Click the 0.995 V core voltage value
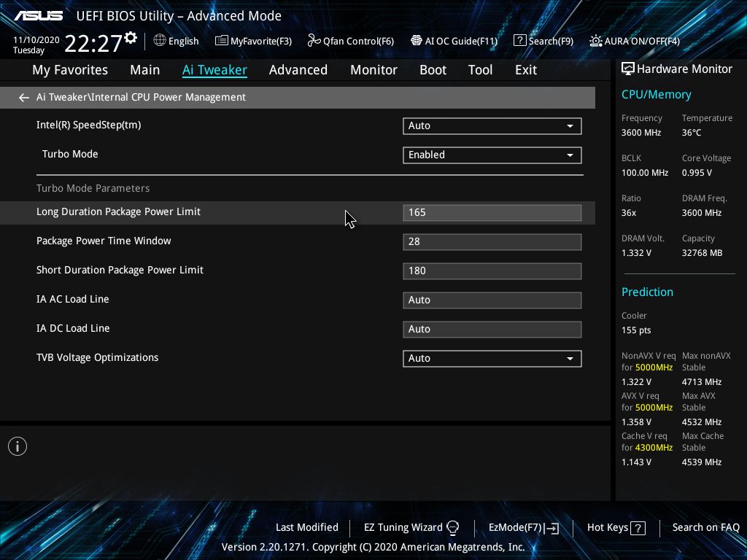This screenshot has height=560, width=747. [697, 173]
